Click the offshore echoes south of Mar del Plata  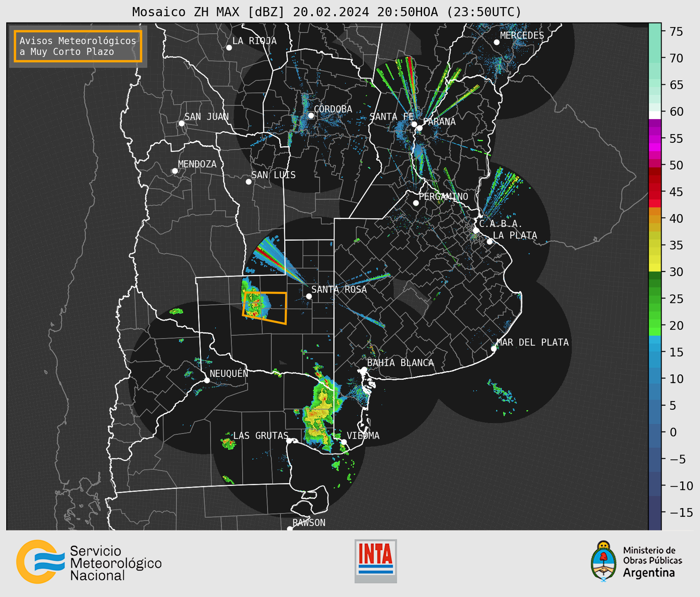click(x=501, y=391)
